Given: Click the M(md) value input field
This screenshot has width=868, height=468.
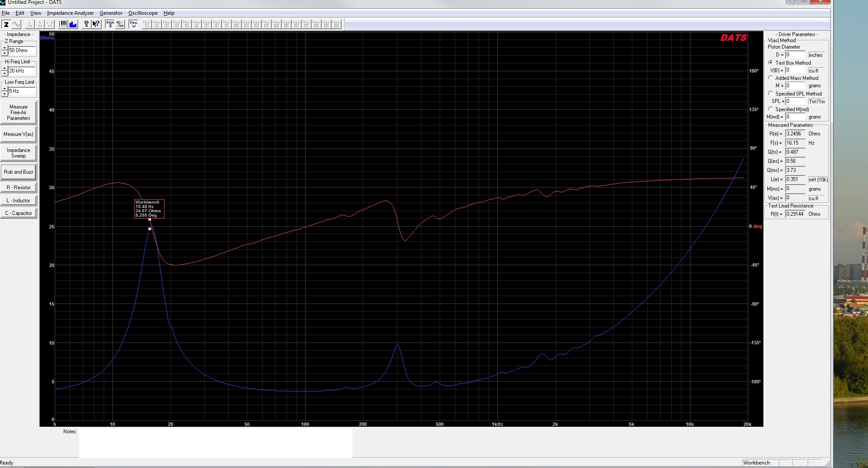Looking at the screenshot, I should click(795, 117).
